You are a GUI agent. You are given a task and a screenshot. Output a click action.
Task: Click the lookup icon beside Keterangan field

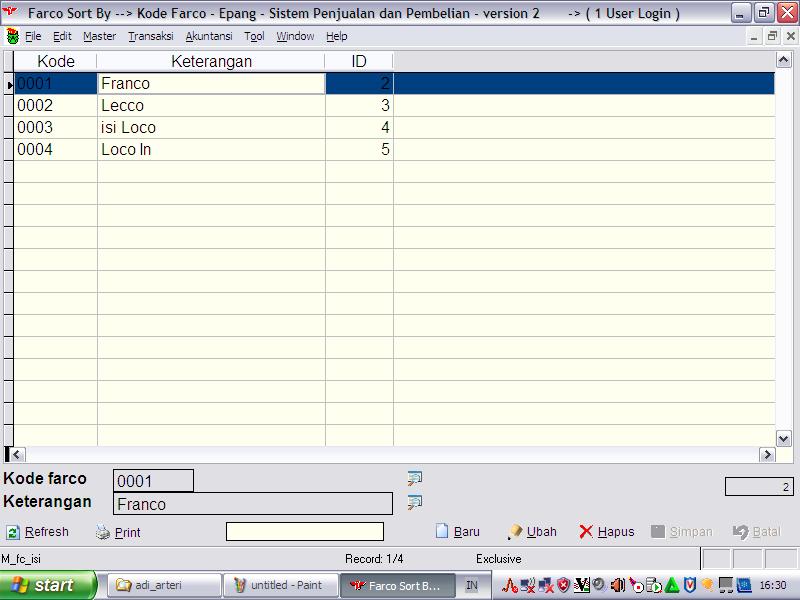[x=415, y=502]
